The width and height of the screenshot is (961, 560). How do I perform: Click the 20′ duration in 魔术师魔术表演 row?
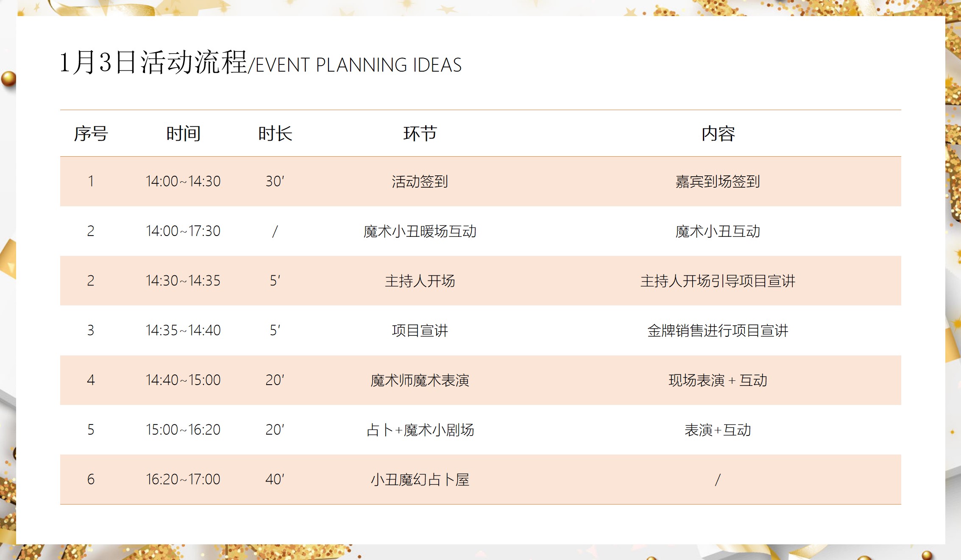pyautogui.click(x=275, y=380)
